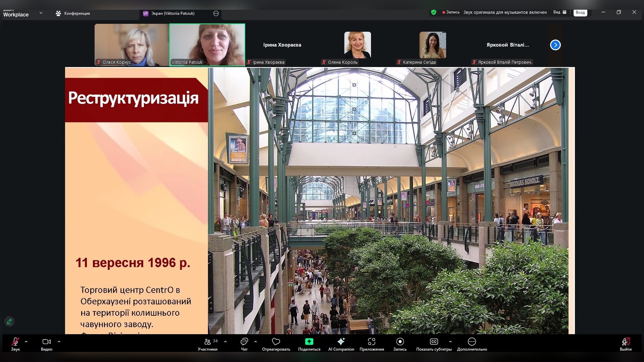Viewport: 644px width, 362px height.
Task: Open the Apps panel
Action: [371, 342]
